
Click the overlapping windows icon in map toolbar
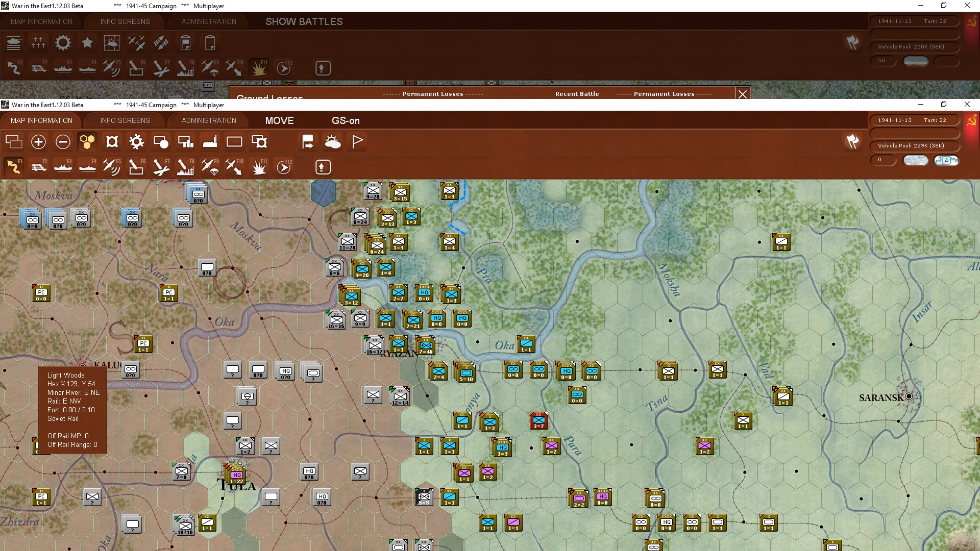(x=14, y=141)
